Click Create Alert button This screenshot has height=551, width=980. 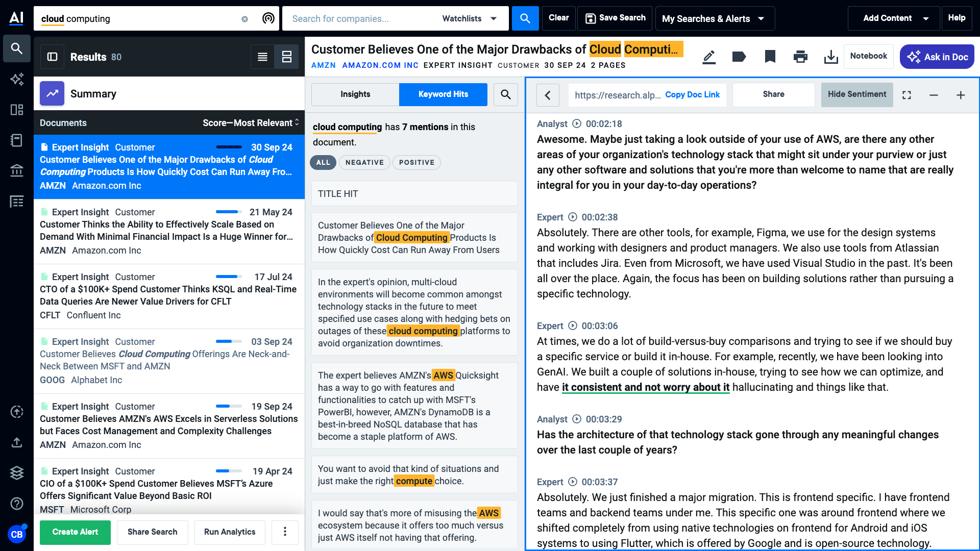pyautogui.click(x=75, y=532)
